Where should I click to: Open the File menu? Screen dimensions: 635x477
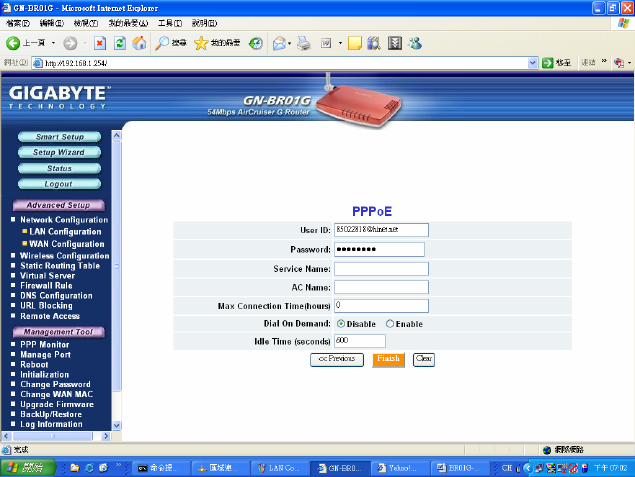pos(18,23)
